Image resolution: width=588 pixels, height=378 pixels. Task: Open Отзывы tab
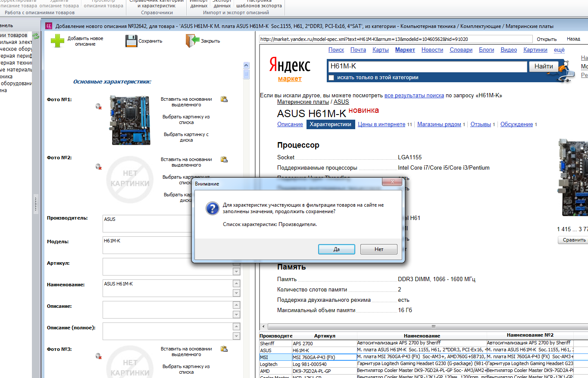click(x=481, y=124)
